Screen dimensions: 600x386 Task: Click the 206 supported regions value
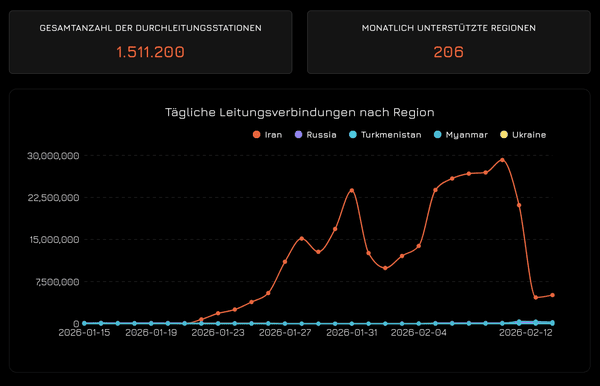448,52
